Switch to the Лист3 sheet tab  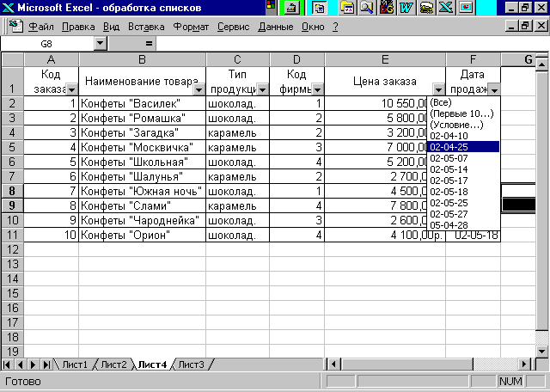click(191, 364)
